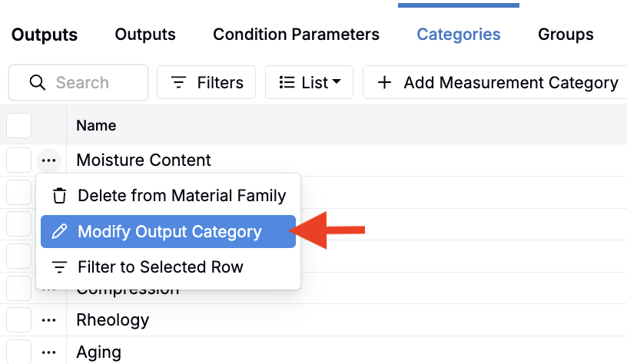Screen dimensions: 627x364
Task: Open the three-dot menu for Aging
Action: (49, 352)
